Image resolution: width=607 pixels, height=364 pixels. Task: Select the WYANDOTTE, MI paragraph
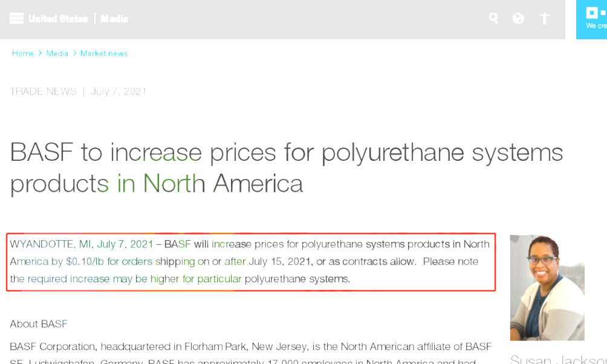coord(250,261)
